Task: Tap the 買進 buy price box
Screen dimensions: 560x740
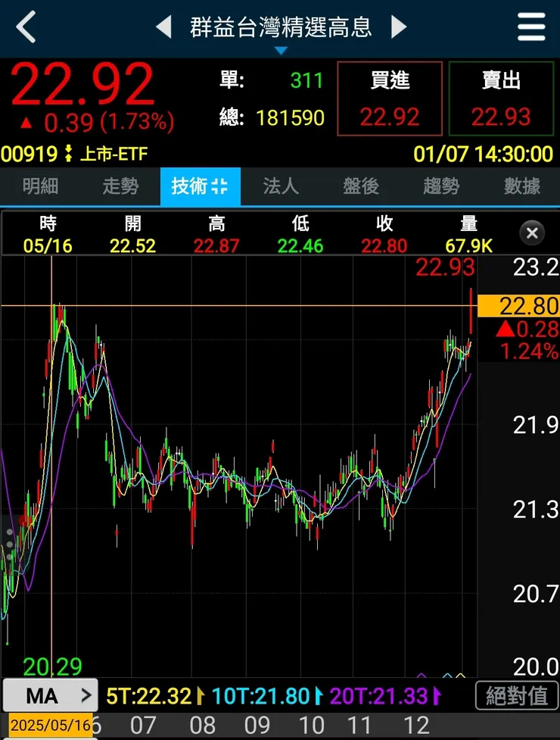Action: (390, 98)
